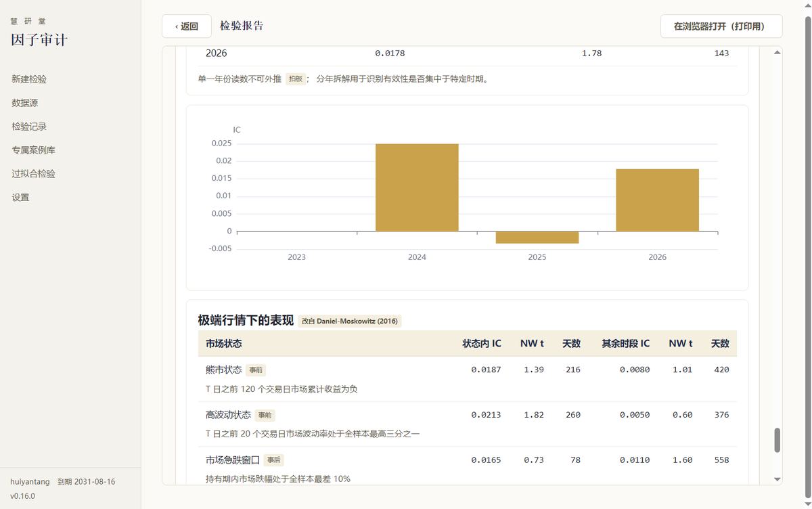Screen dimensions: 812x509
Task: Click the 2025 x-axis label
Action: (x=537, y=257)
